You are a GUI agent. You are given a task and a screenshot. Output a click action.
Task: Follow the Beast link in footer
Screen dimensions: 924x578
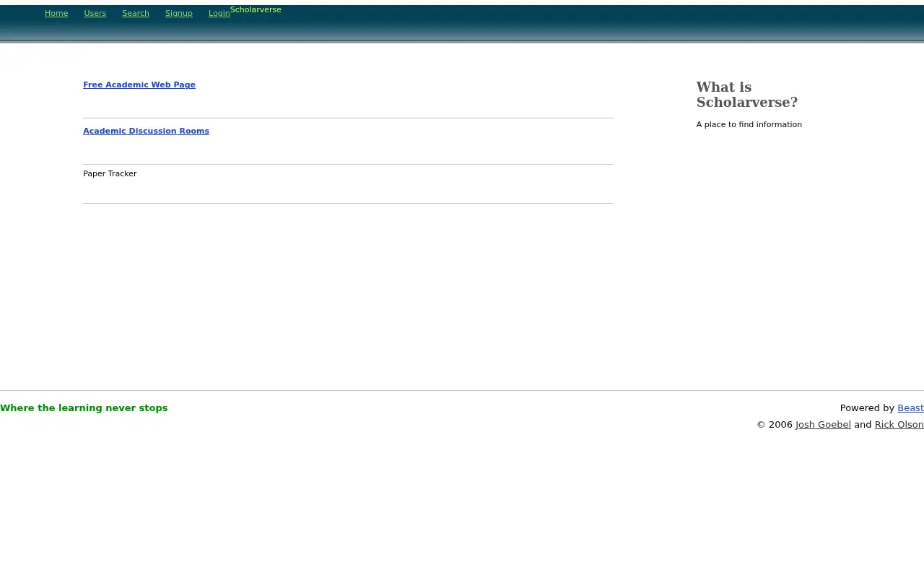pyautogui.click(x=910, y=407)
